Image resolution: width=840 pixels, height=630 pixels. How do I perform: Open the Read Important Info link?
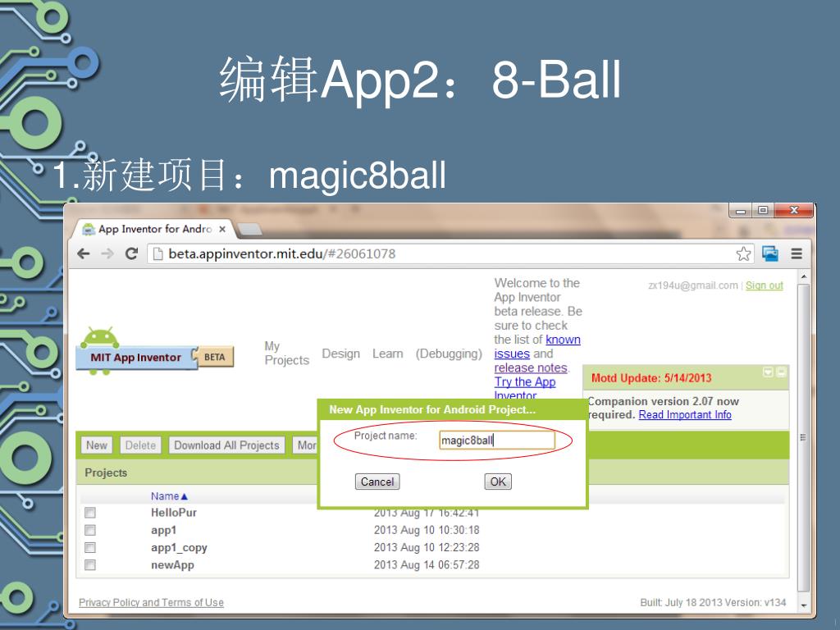[x=685, y=414]
